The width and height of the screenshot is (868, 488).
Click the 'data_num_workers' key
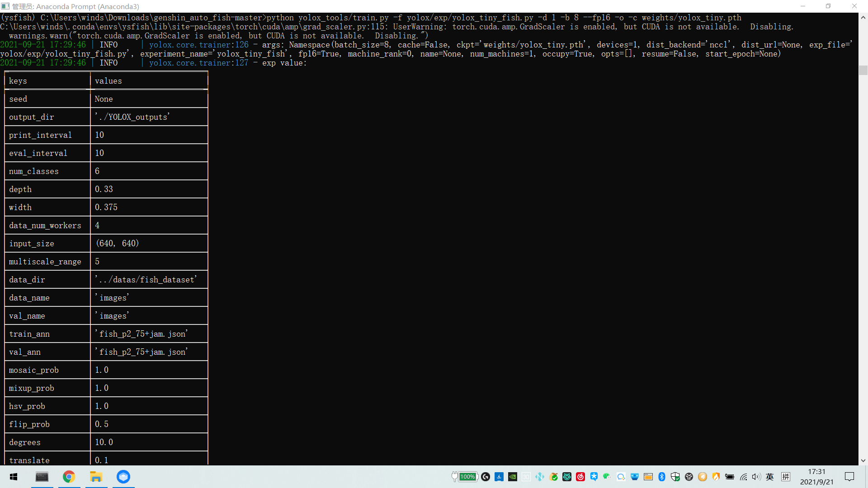coord(45,225)
